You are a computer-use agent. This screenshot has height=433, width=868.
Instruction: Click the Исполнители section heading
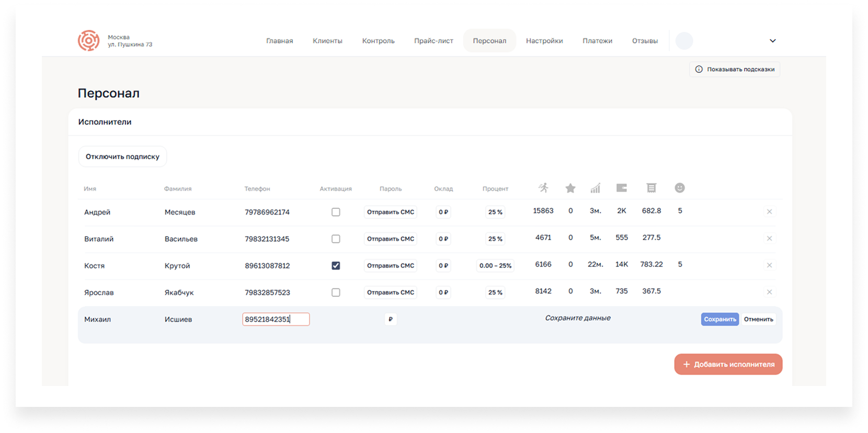[105, 122]
